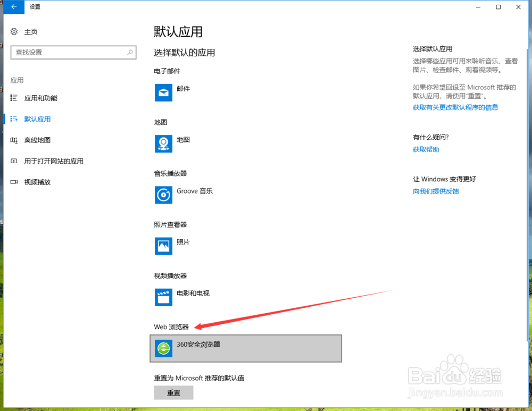Click the settings gear next to 主页
The width and height of the screenshot is (532, 411).
coord(14,31)
